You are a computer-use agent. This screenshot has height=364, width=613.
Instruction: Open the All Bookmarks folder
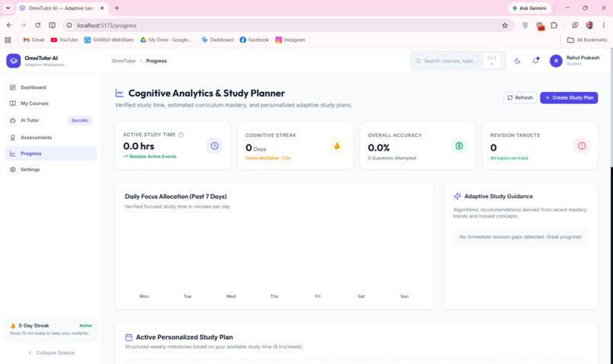[x=587, y=40]
